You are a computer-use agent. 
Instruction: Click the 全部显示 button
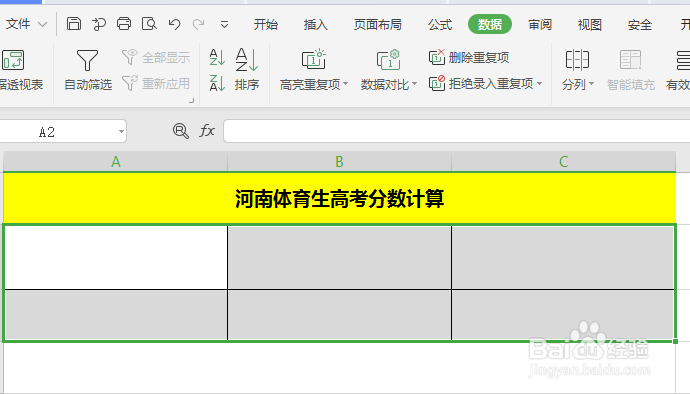[156, 57]
